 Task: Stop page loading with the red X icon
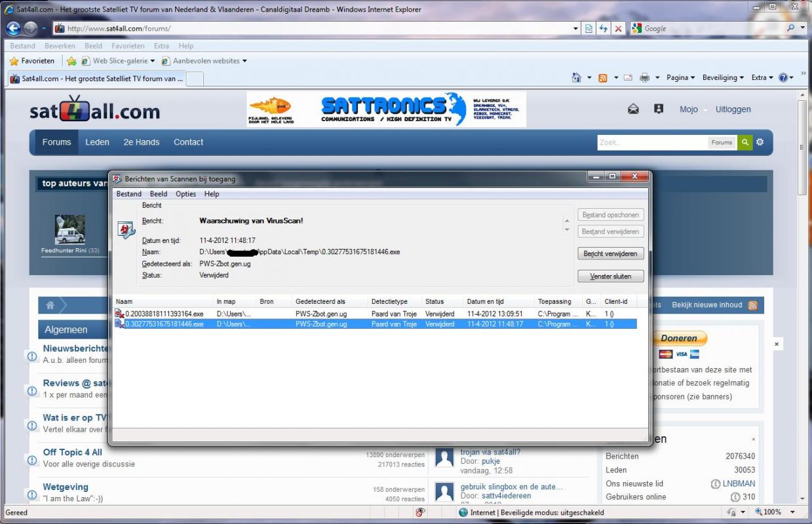[x=618, y=28]
